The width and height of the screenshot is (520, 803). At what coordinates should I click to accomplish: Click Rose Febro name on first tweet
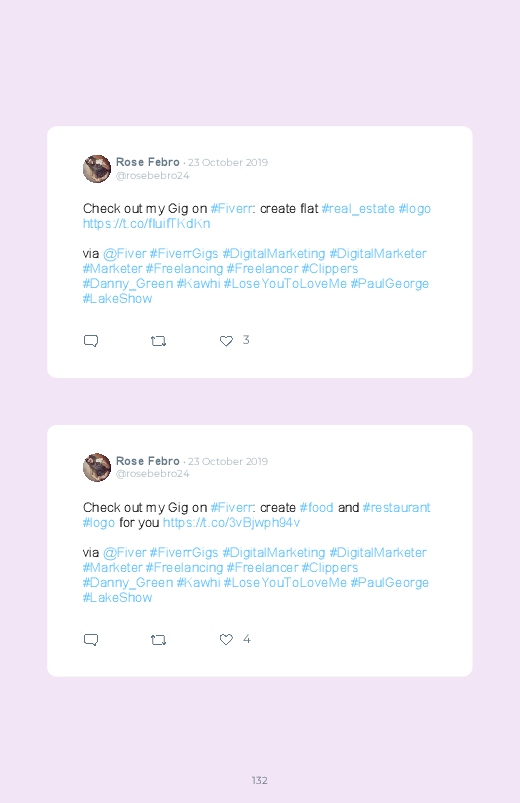tap(148, 162)
